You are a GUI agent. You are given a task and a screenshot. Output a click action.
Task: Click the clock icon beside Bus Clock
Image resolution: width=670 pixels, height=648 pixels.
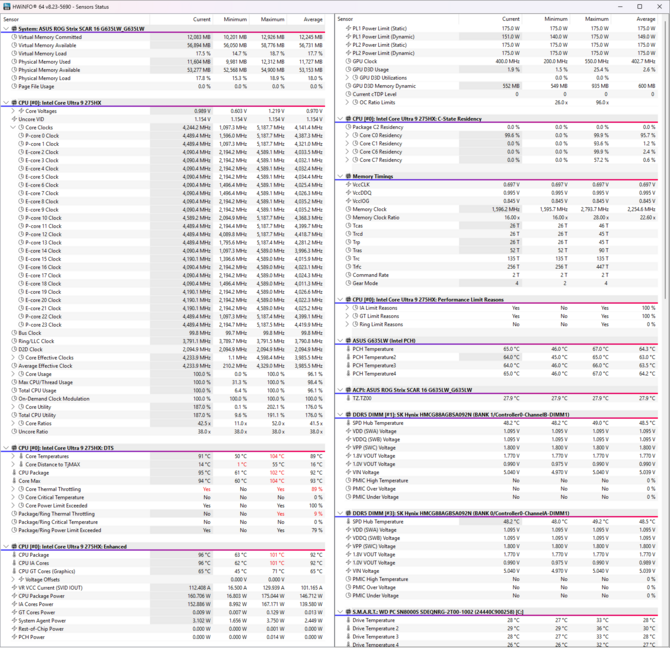point(14,333)
